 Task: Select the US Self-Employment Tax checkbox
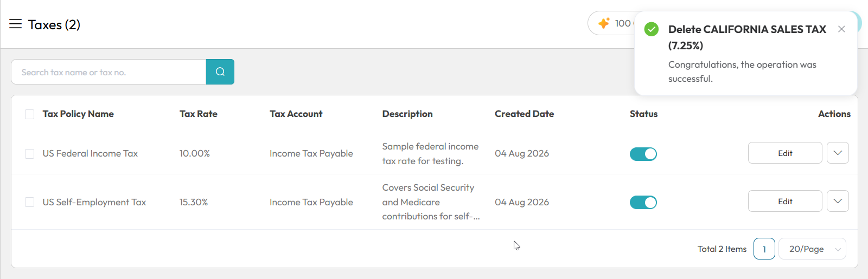click(30, 202)
